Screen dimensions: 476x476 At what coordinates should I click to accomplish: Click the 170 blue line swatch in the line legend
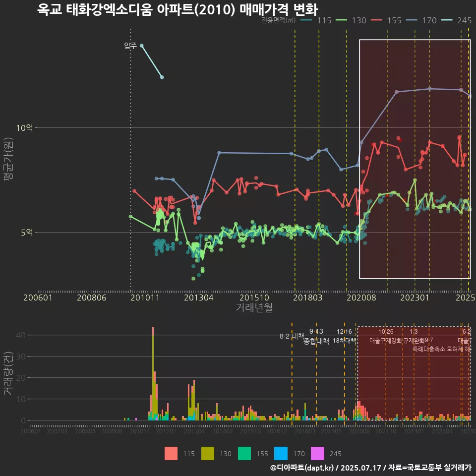pyautogui.click(x=412, y=20)
